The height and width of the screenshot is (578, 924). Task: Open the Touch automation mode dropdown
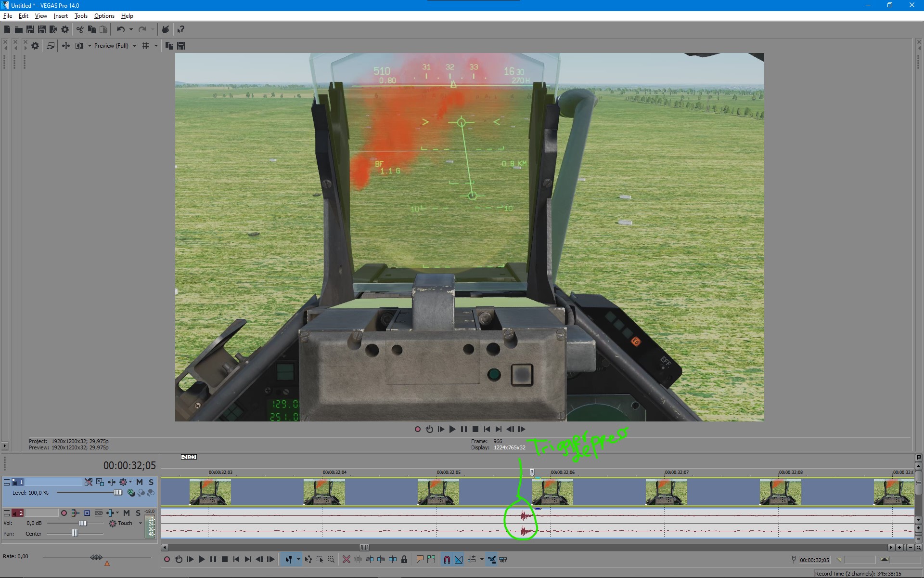(x=141, y=524)
